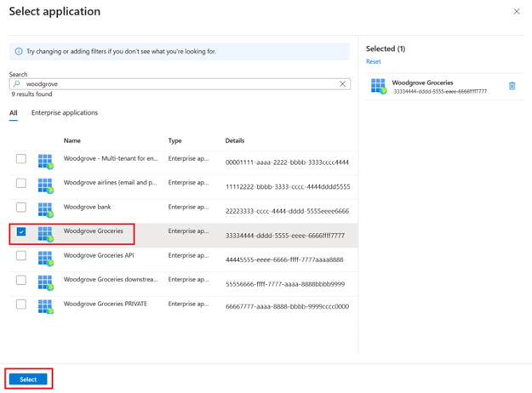Check the Woodgrove Groceries PRIVATE checkbox
532x393 pixels.
tap(21, 305)
